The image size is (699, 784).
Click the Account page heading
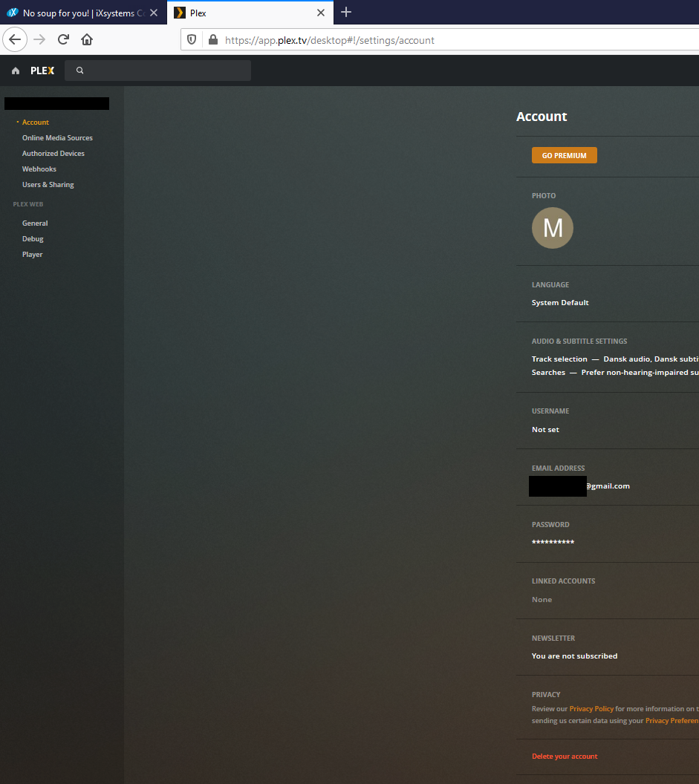tap(542, 117)
